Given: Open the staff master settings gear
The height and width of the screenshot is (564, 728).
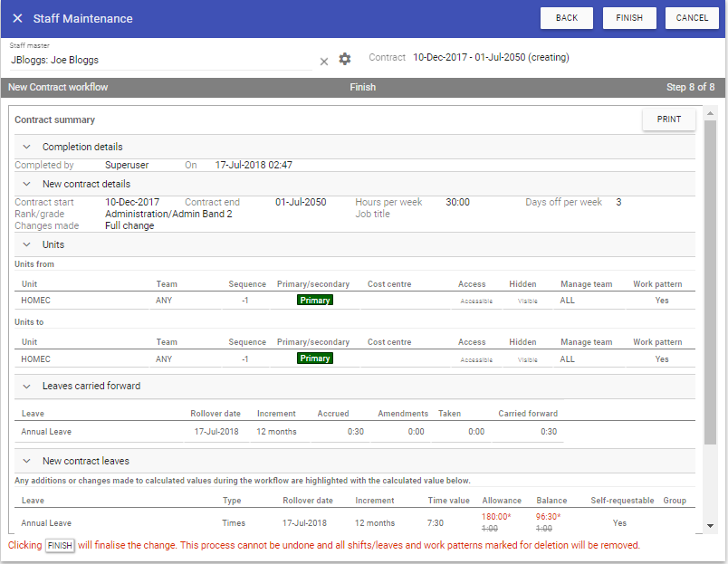Looking at the screenshot, I should click(x=345, y=59).
